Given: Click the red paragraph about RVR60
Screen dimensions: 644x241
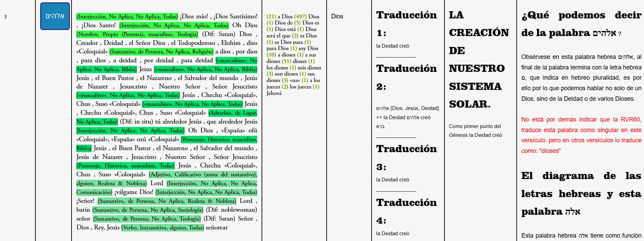Looking at the screenshot, I should [x=581, y=135].
